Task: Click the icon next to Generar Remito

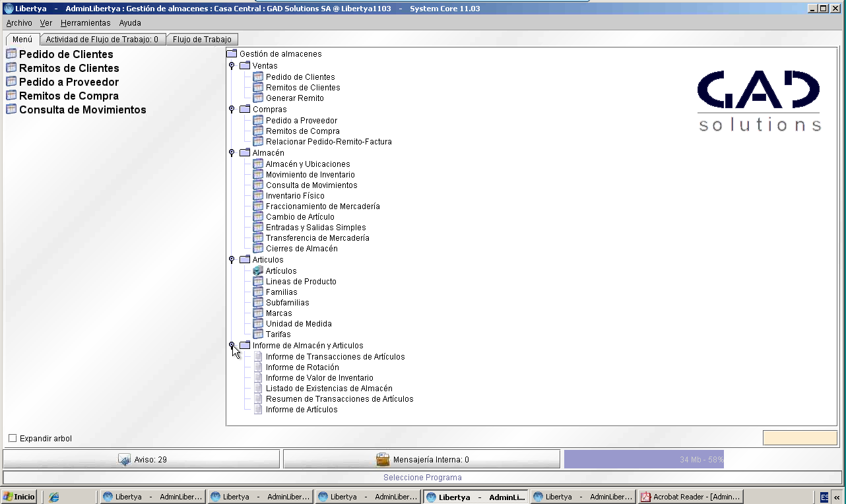Action: (x=258, y=98)
